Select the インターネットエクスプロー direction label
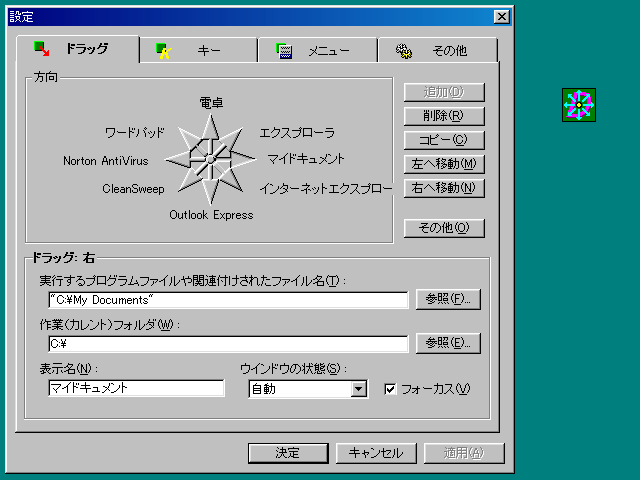 tap(326, 189)
